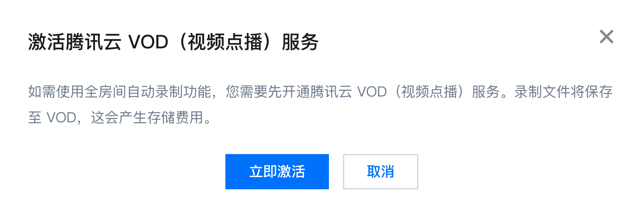Activate the Tencent Cloud VOD service now
644x214 pixels.
(277, 172)
